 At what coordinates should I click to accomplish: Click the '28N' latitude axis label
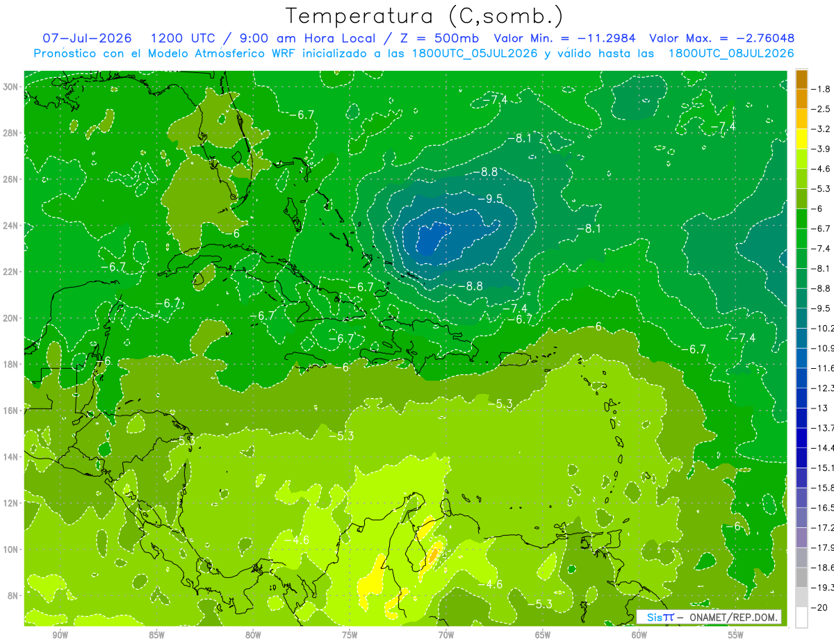(11, 133)
